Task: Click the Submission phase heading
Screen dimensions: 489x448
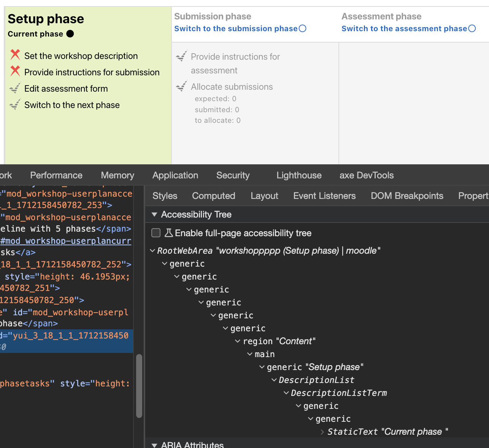Action: [x=213, y=16]
